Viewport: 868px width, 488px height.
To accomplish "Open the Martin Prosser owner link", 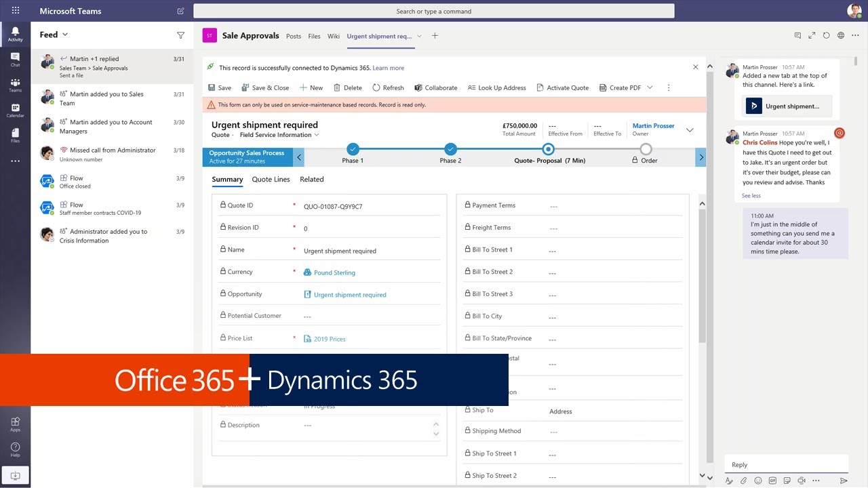I will (653, 125).
